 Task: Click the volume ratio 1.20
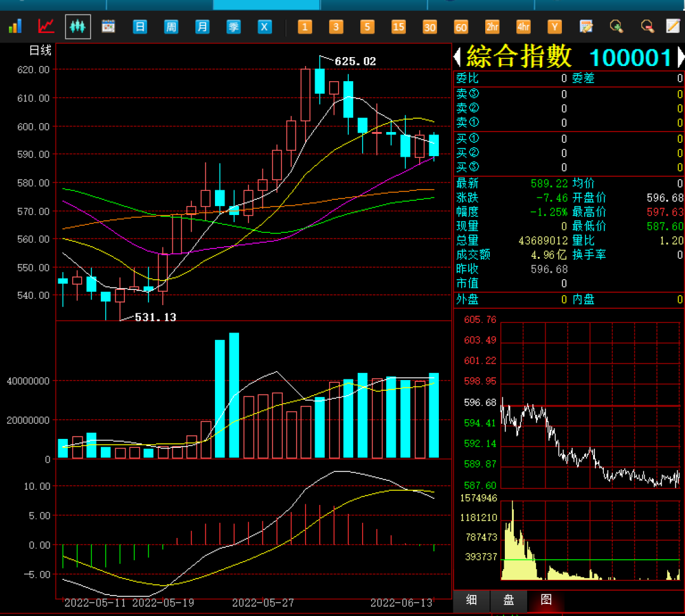[671, 240]
